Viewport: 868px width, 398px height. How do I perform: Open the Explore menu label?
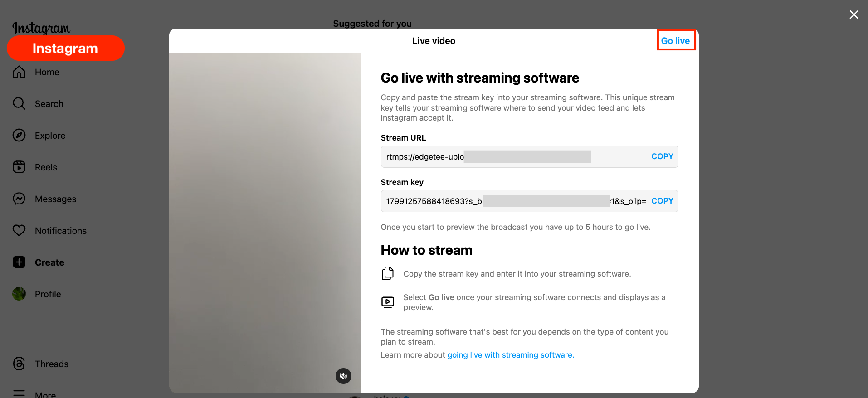click(x=50, y=136)
